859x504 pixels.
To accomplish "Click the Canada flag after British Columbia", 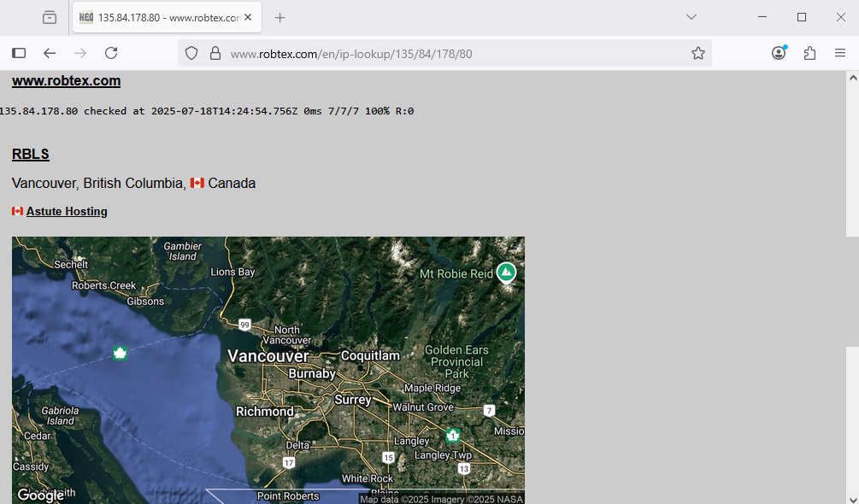I will [x=197, y=183].
